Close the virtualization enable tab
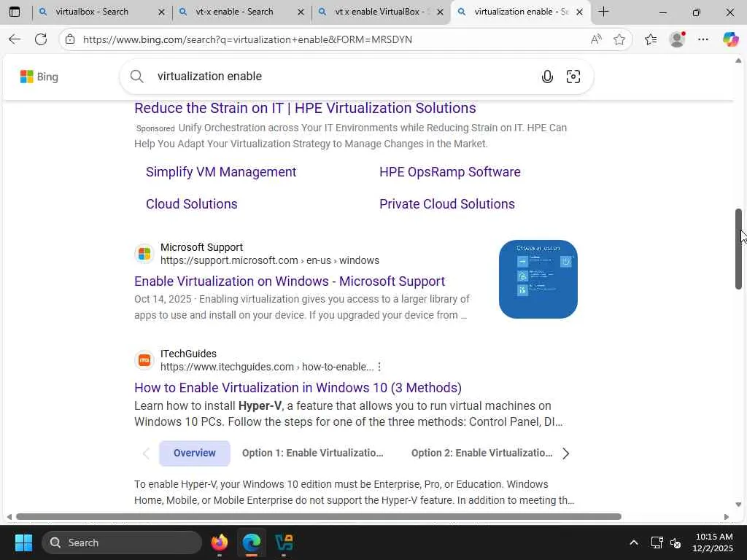 click(579, 12)
